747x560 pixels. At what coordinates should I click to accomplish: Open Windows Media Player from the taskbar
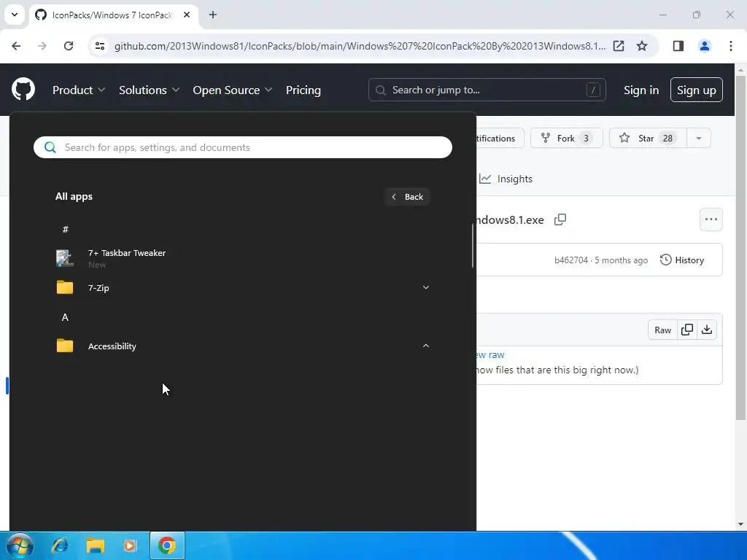[x=130, y=545]
